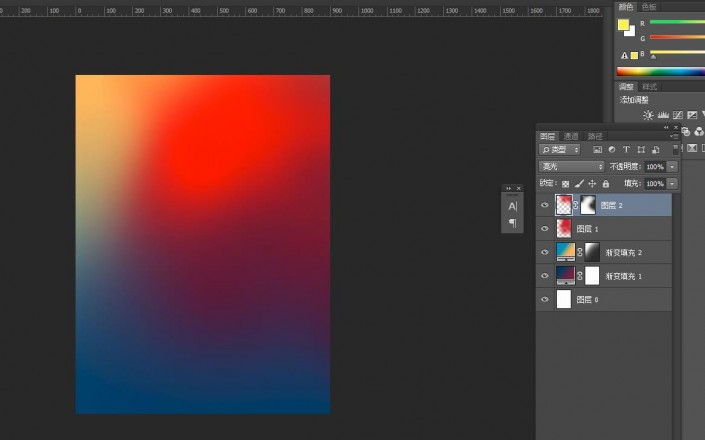This screenshot has height=440, width=705.
Task: Open the Layers panel flyout menu
Action: [674, 136]
